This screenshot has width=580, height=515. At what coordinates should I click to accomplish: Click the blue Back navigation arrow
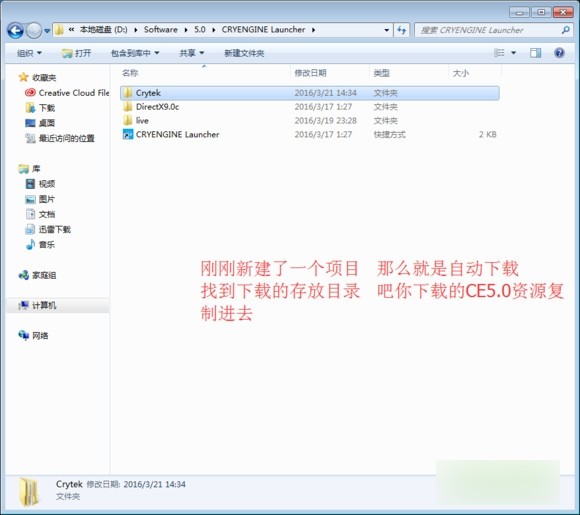15,30
